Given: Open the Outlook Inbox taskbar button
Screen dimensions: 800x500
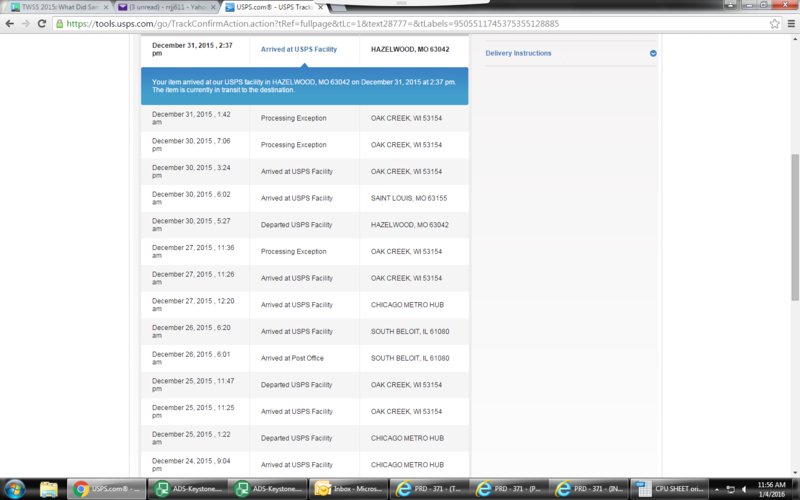Looking at the screenshot, I should point(348,489).
